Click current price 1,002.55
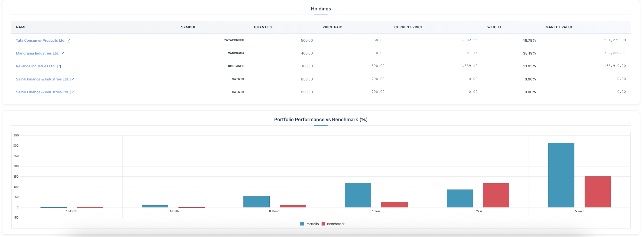Image resolution: width=644 pixels, height=237 pixels. pyautogui.click(x=469, y=40)
